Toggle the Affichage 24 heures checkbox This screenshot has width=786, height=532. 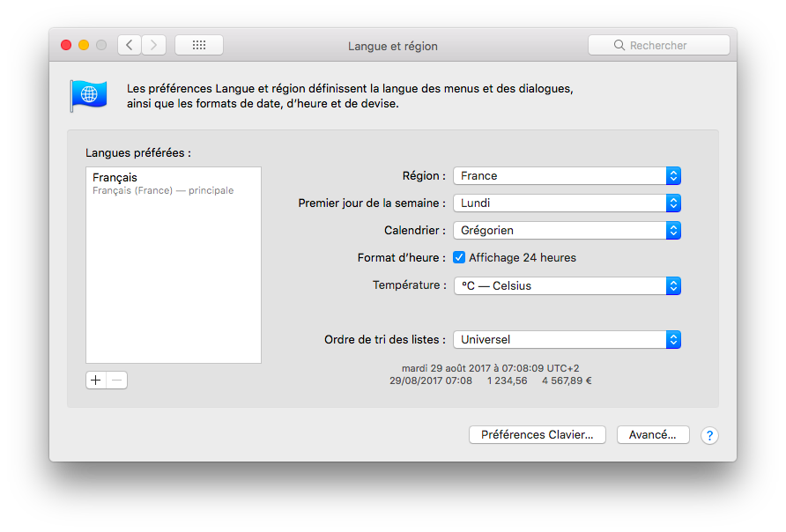(x=459, y=257)
